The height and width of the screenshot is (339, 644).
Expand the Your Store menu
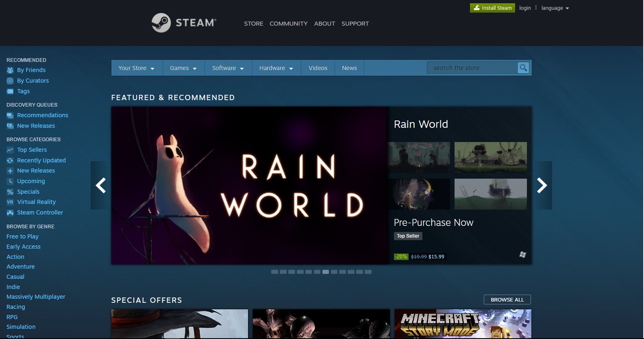137,68
